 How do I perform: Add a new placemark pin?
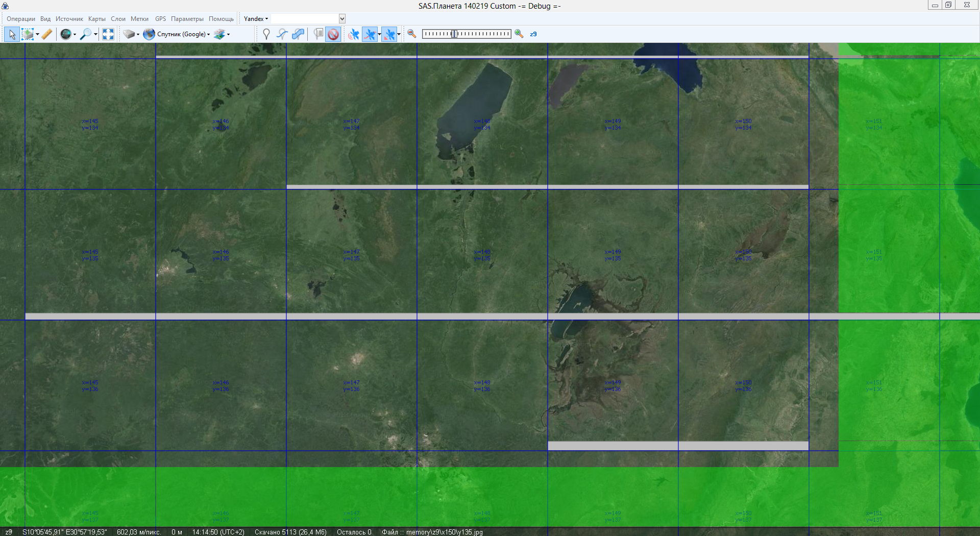point(266,34)
